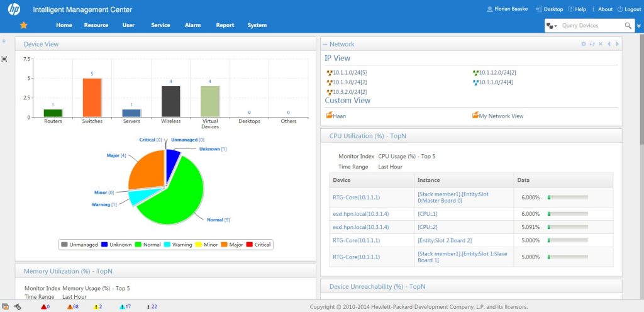Image resolution: width=644 pixels, height=312 pixels.
Task: Move Network panel right arrow
Action: point(617,44)
